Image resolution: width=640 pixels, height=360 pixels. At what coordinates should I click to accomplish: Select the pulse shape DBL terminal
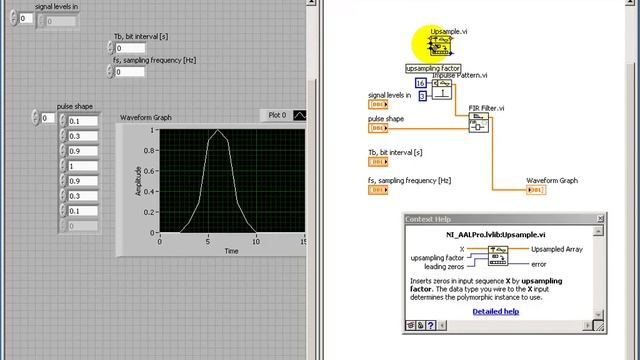tap(378, 128)
